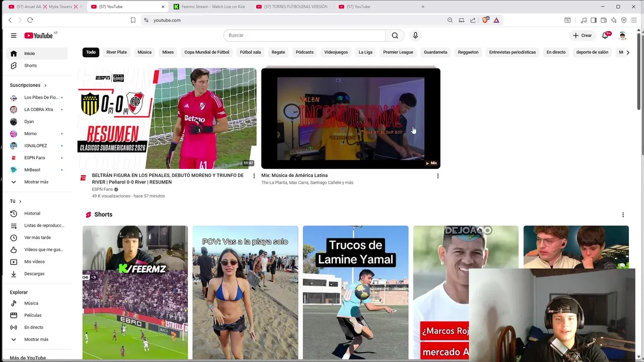Click the zoom-out magnifier in the address bar
The image size is (644, 362).
coord(450,20)
